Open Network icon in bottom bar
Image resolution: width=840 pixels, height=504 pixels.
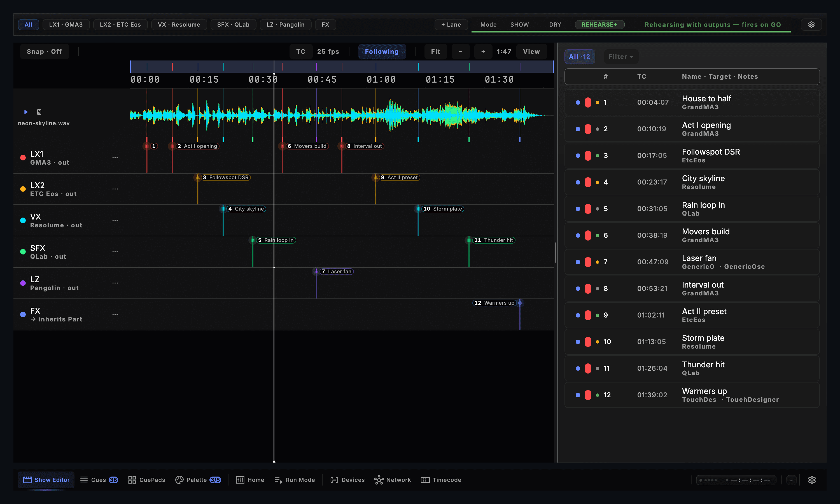379,480
